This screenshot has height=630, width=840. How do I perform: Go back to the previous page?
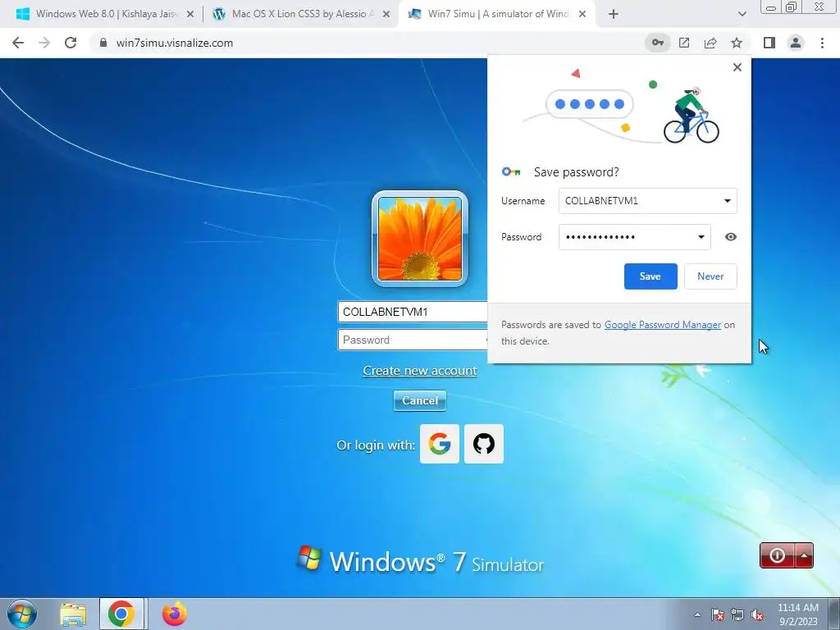pyautogui.click(x=18, y=43)
